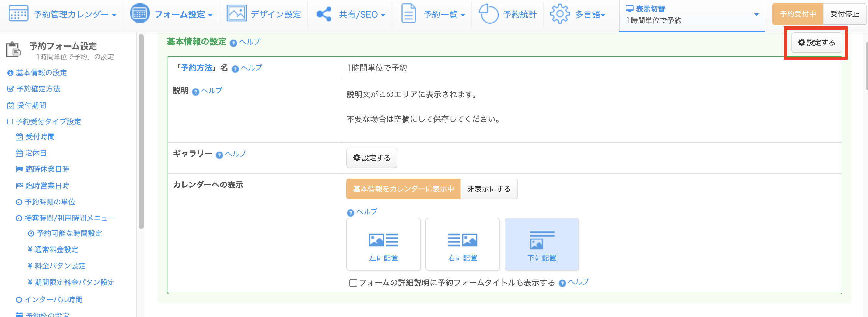Click help icon next to ギャラリー
The height and width of the screenshot is (317, 868).
click(x=219, y=155)
